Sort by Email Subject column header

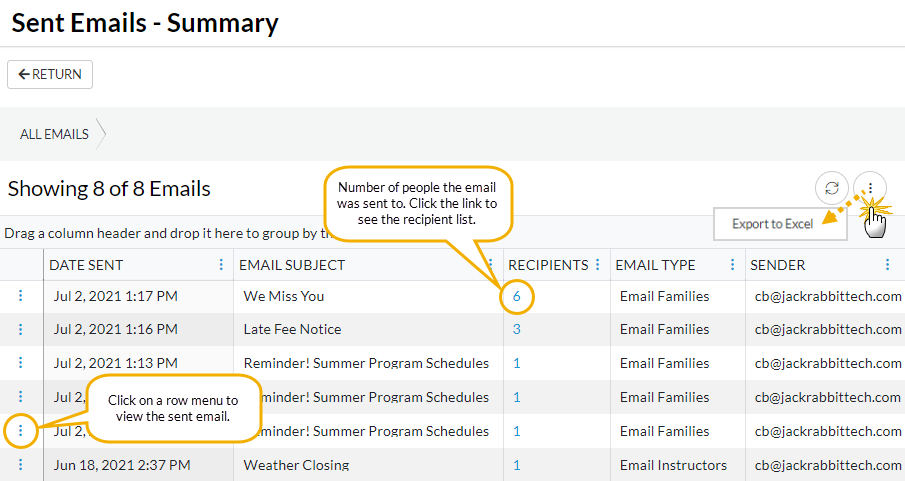tap(292, 265)
